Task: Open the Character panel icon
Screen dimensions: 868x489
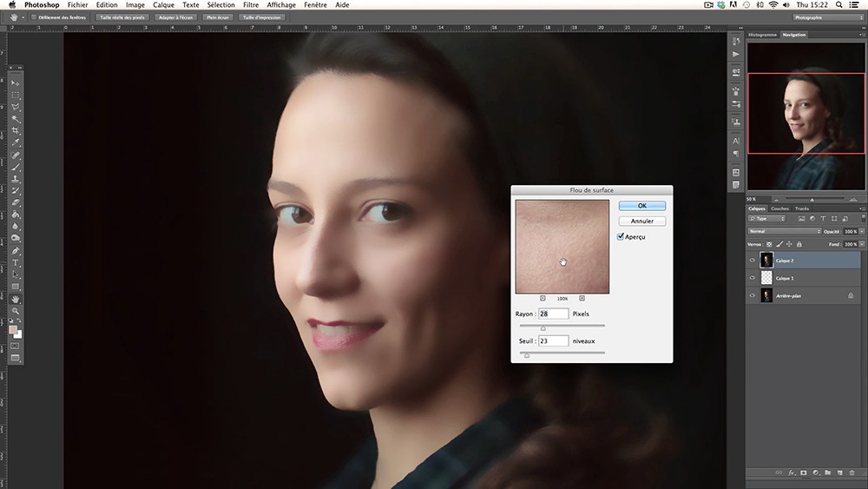Action: coord(736,142)
